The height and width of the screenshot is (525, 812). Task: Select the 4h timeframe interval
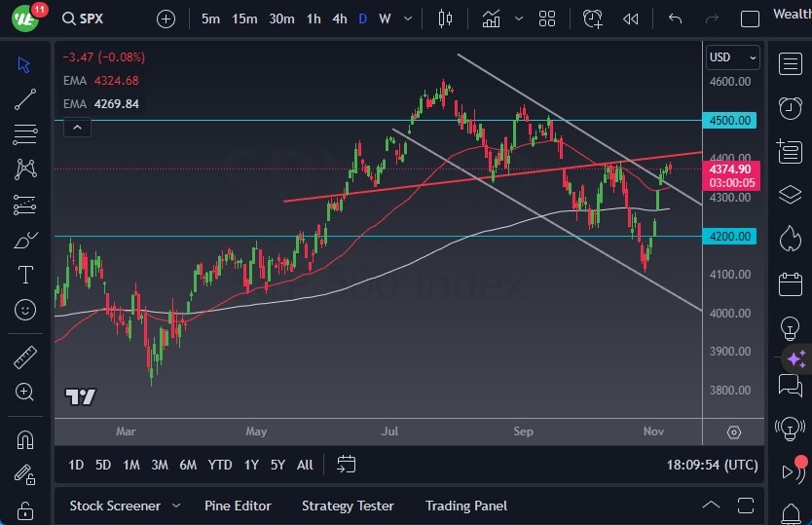coord(339,19)
